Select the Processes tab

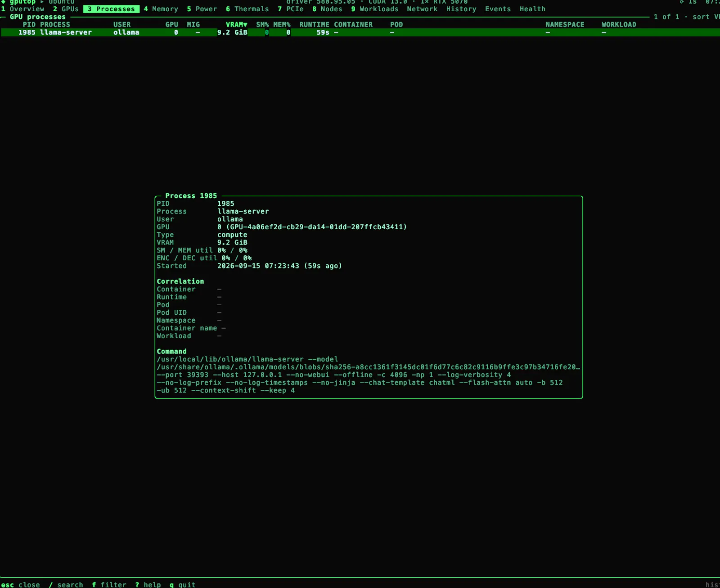(111, 9)
